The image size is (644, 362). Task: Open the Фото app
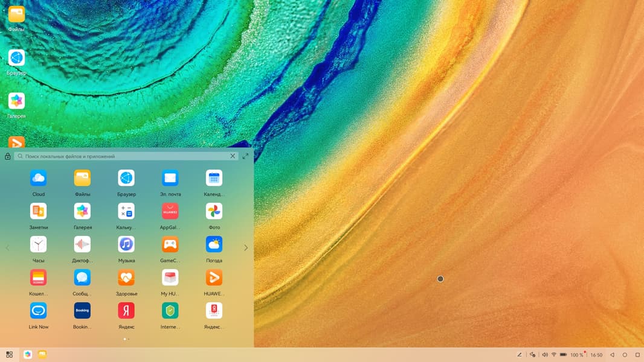[214, 212]
